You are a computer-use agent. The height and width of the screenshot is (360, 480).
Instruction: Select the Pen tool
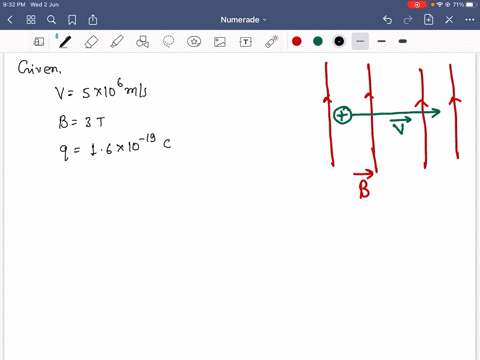tap(64, 42)
